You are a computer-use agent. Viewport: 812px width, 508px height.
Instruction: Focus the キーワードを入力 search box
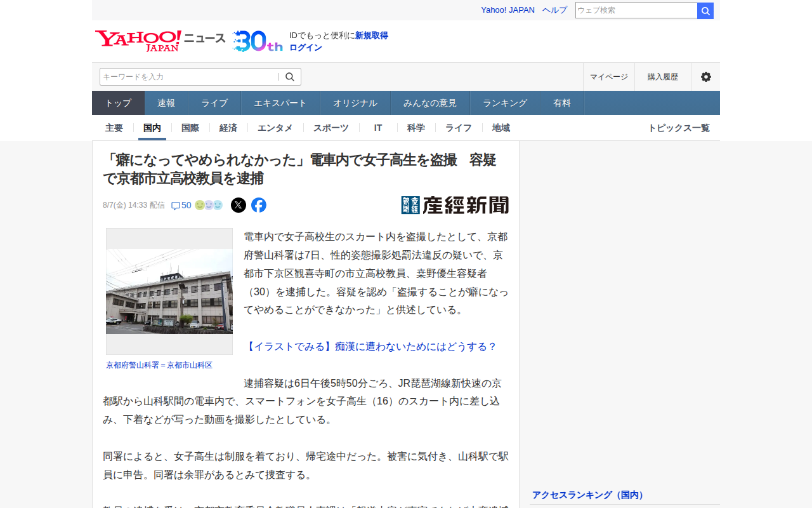coord(189,77)
